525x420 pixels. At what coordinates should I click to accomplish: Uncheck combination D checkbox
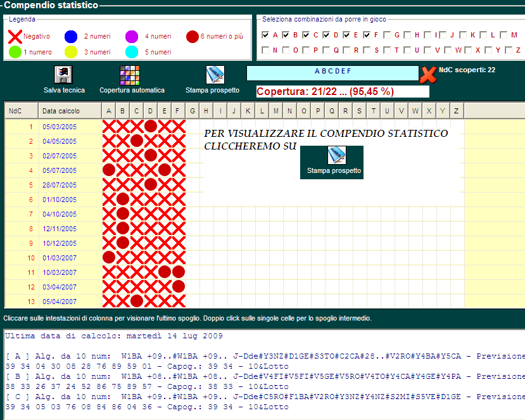click(326, 35)
